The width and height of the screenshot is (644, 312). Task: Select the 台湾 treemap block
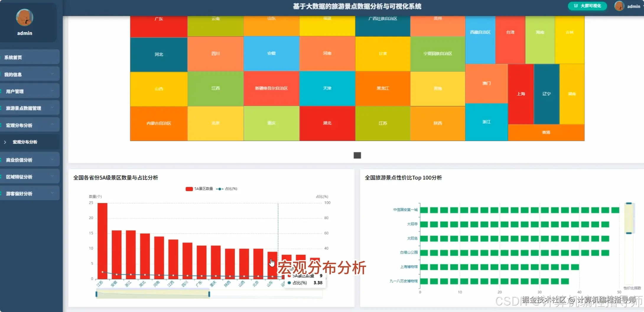[x=510, y=39]
